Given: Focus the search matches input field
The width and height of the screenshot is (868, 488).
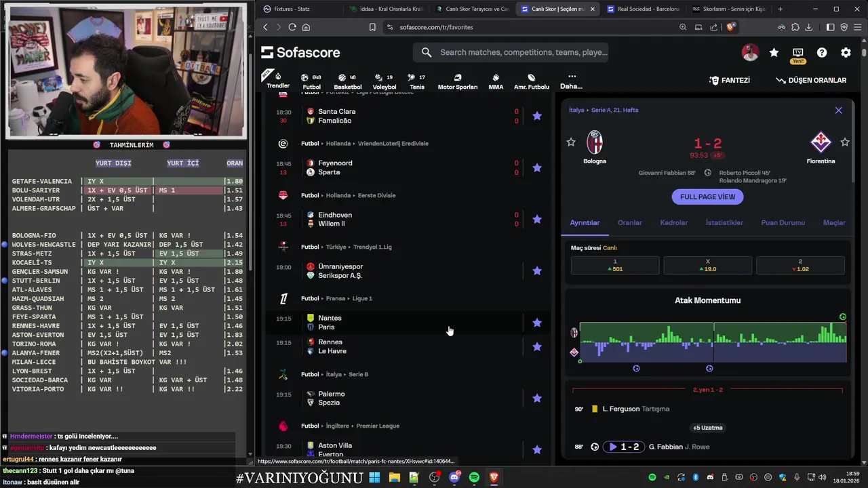Looking at the screenshot, I should point(511,52).
